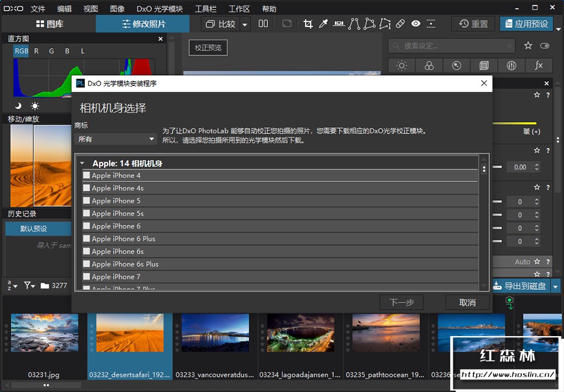564x392 pixels.
Task: Enable the Apple iPhone 4s optics module
Action: click(x=86, y=188)
